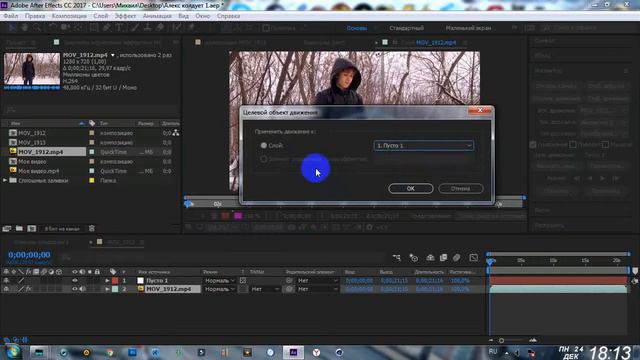Create a new composition from Project panel
Viewport: 640px width, 360px height.
click(x=32, y=229)
